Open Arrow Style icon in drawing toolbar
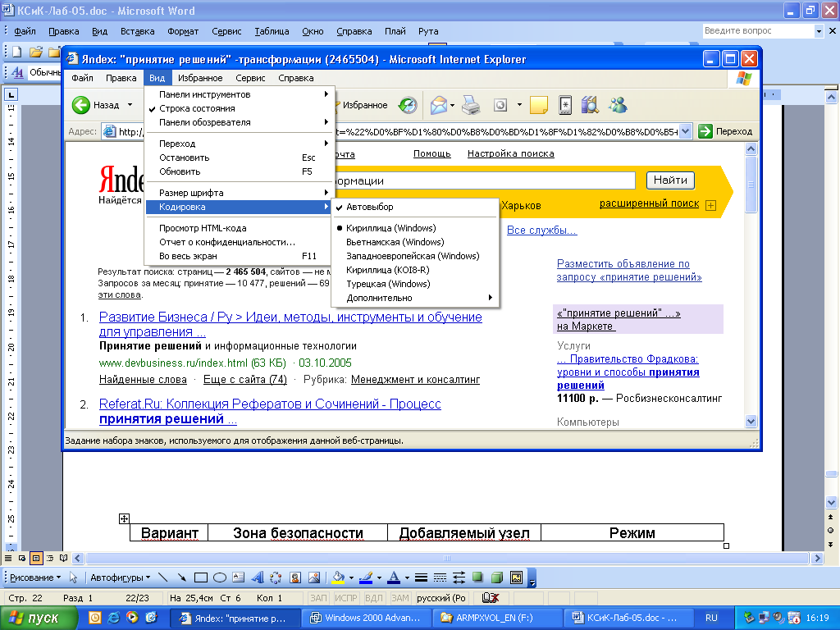The height and width of the screenshot is (630, 840). click(x=459, y=577)
